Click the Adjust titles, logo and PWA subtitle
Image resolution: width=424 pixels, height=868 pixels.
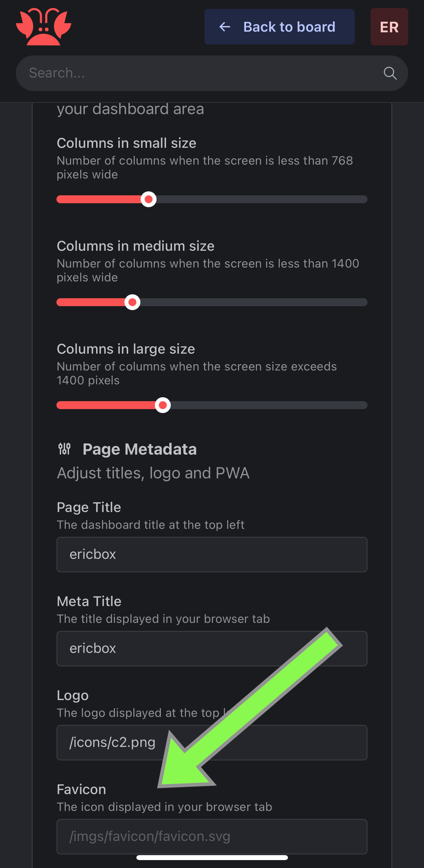[x=153, y=473]
